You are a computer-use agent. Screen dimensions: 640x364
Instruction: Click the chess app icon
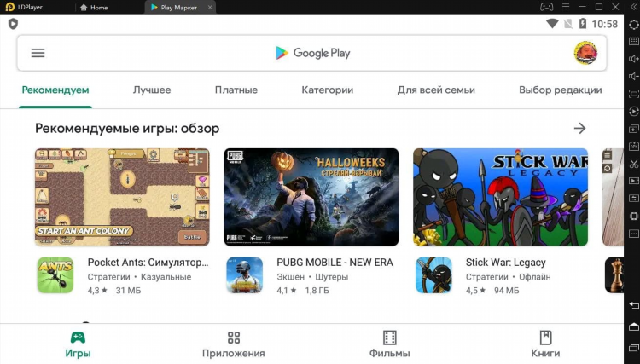click(614, 275)
